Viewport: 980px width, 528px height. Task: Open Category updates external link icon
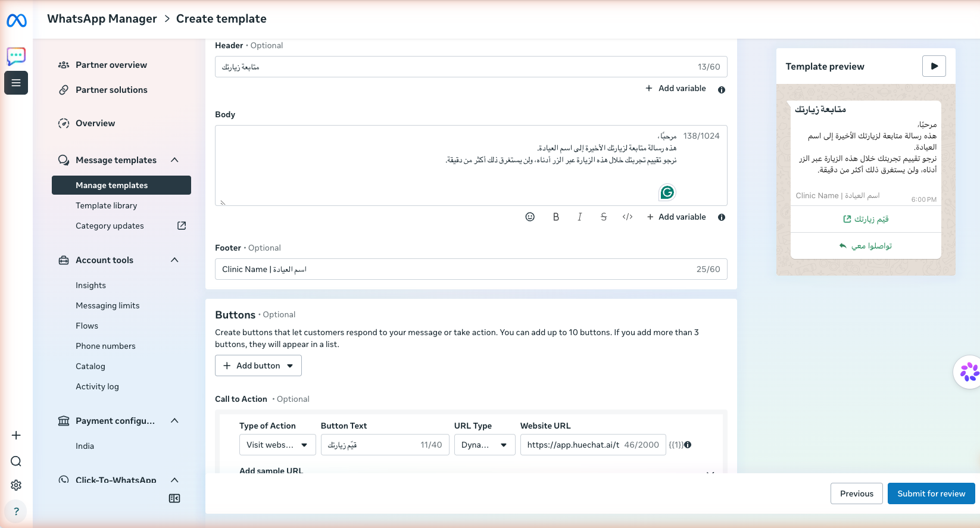tap(182, 226)
